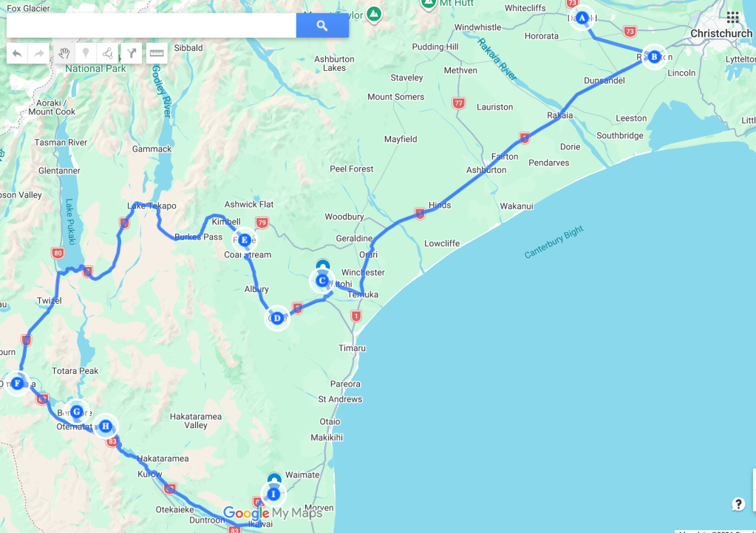This screenshot has width=756, height=533.
Task: Select route waypoint marker D
Action: (277, 318)
